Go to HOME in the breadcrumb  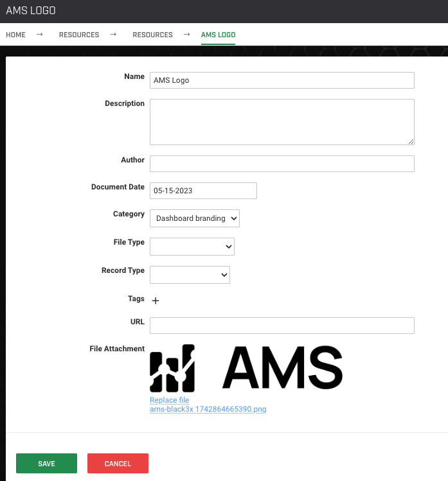(15, 35)
